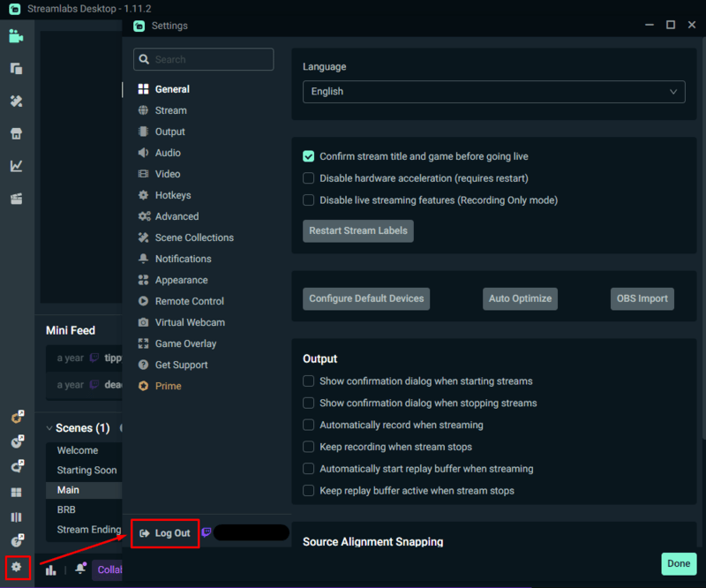Open the Appearance settings category

[x=173, y=280]
